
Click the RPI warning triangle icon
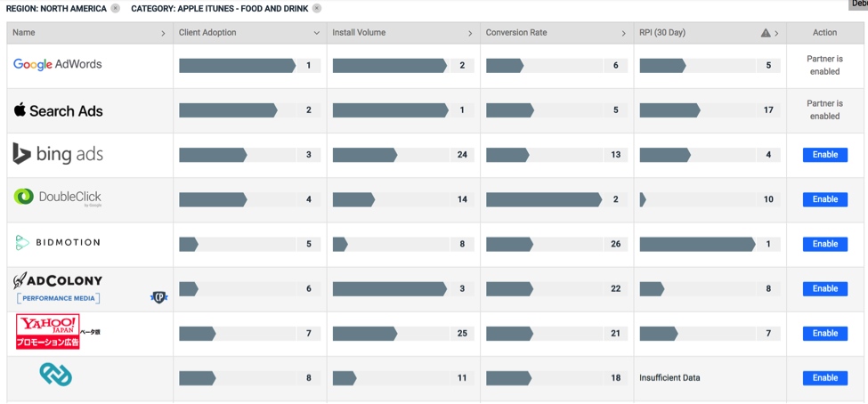click(766, 33)
